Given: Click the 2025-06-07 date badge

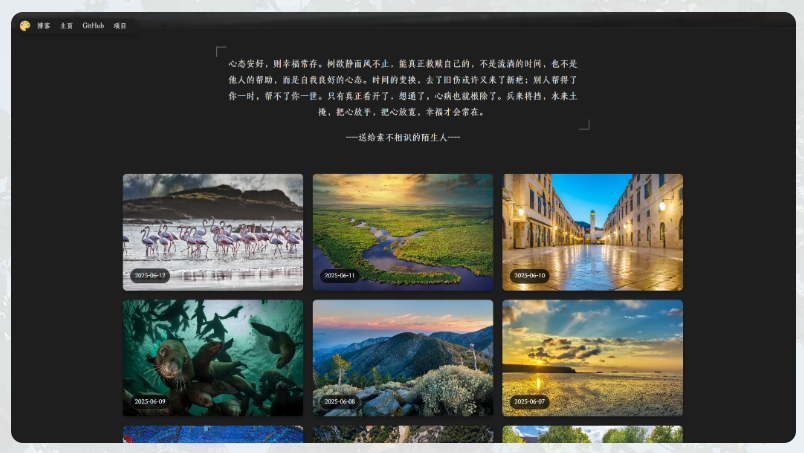Looking at the screenshot, I should 530,402.
